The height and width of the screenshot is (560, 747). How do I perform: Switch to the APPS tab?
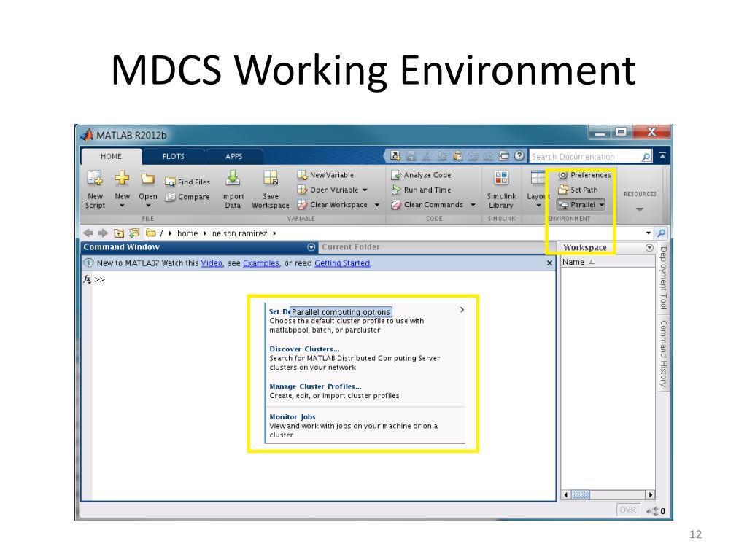tap(234, 156)
